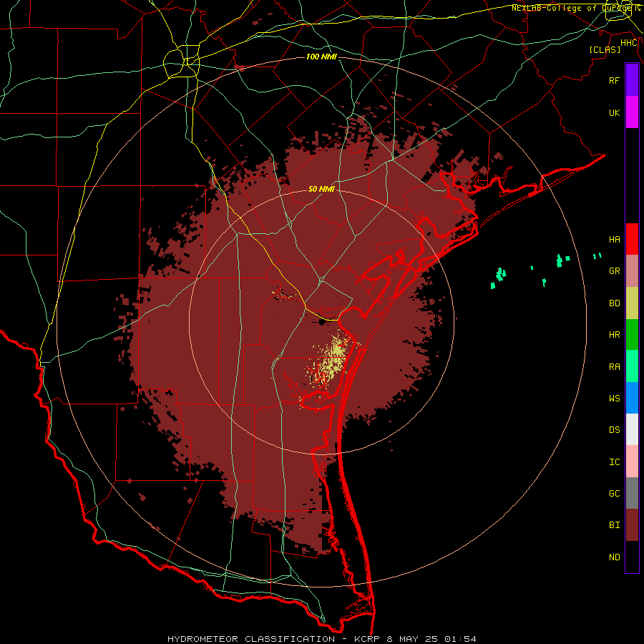Click the 'RA' legend label
This screenshot has width=644, height=644.
(615, 367)
